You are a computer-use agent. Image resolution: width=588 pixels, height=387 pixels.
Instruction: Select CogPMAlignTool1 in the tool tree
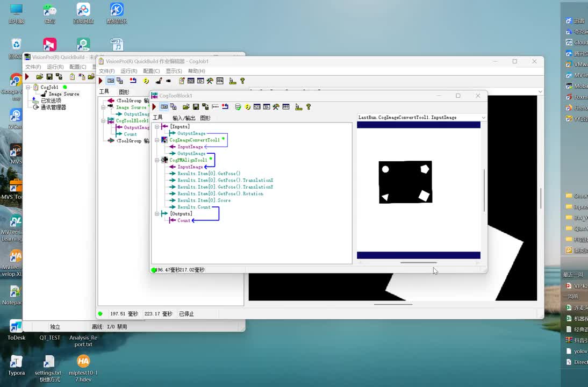188,160
